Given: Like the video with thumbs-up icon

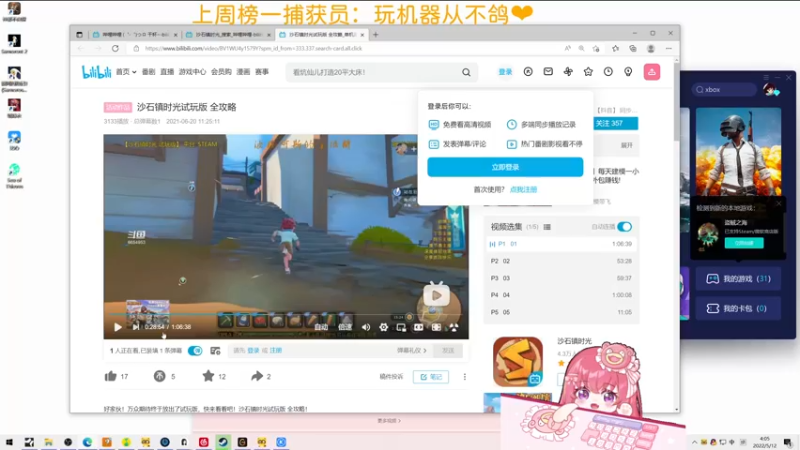Looking at the screenshot, I should coord(111,376).
